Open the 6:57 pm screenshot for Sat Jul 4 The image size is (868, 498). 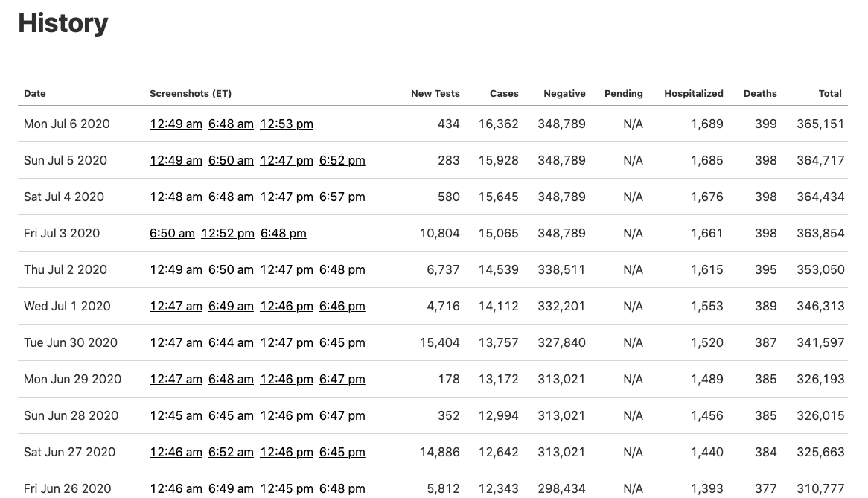tap(342, 197)
